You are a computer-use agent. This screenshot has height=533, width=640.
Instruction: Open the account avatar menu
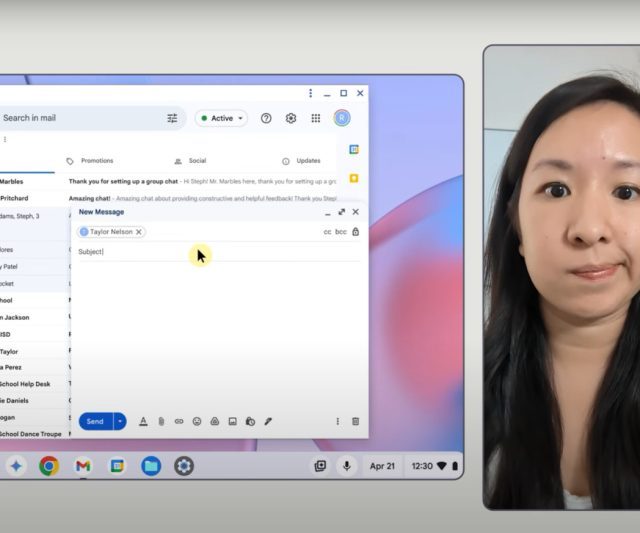342,118
